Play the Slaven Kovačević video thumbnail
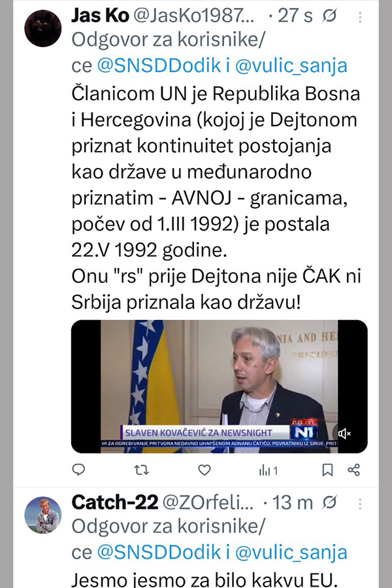392x588 pixels. 219,386
